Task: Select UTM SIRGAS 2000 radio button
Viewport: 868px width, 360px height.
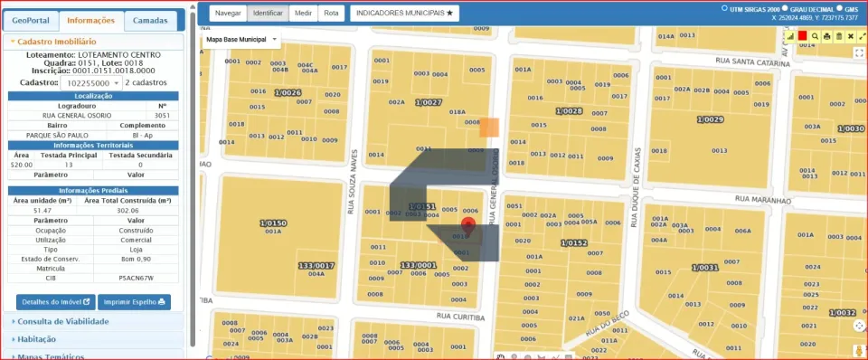Action: 724,8
